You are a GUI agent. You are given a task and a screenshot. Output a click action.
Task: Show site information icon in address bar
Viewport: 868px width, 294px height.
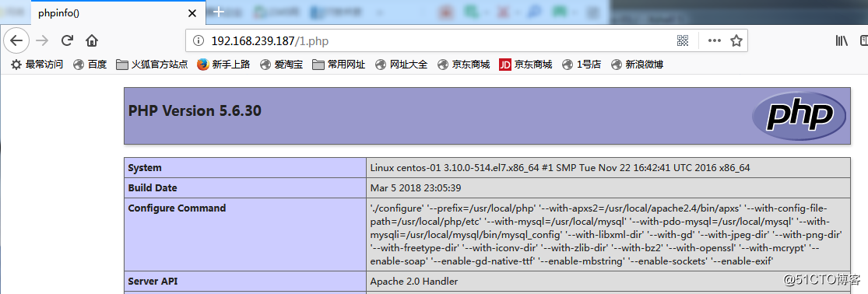point(199,40)
